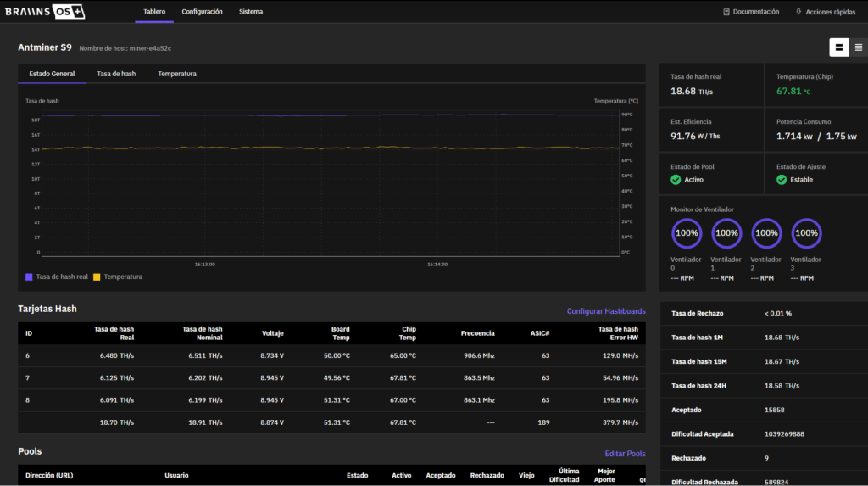Click the Ventilador 1 gauge circle

[726, 233]
